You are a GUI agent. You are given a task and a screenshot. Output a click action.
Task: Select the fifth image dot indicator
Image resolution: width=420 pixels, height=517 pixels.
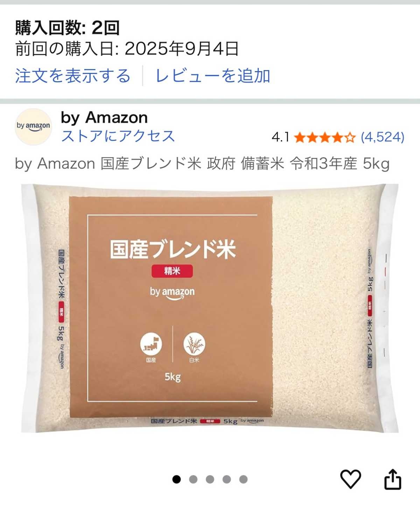(244, 479)
